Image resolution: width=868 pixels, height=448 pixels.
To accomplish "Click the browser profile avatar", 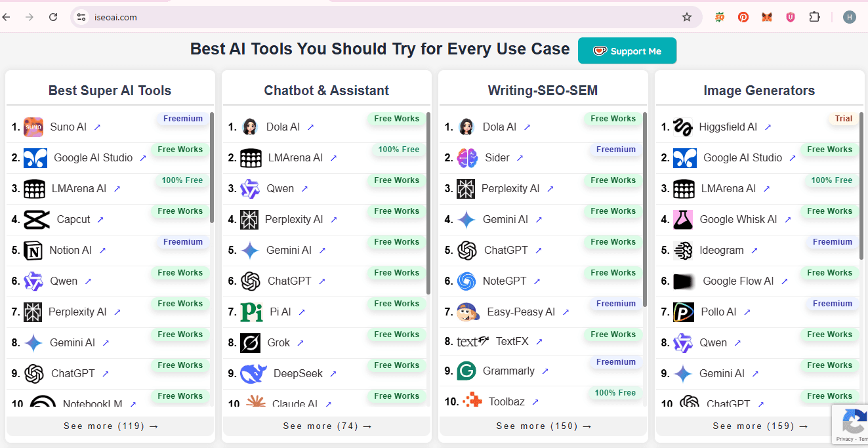I will point(850,17).
